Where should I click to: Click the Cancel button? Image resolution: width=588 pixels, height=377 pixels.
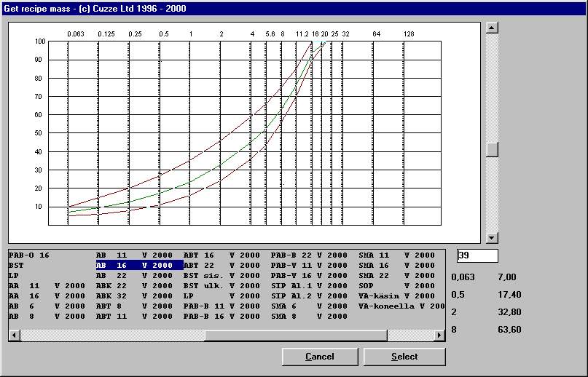319,357
